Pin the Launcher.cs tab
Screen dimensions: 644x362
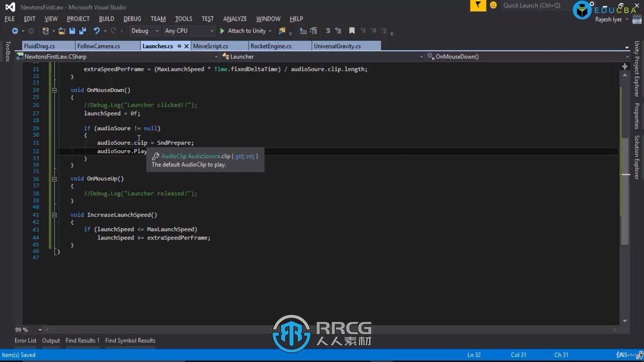click(179, 46)
